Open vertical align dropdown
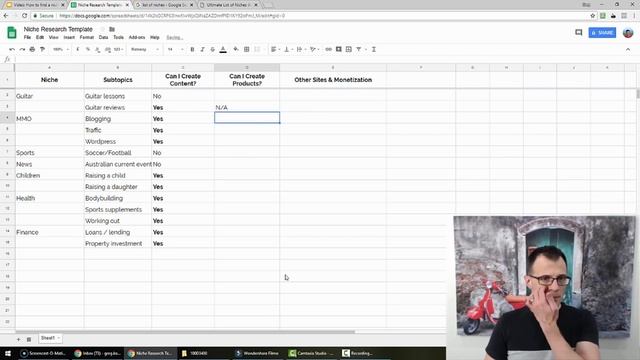The image size is (640, 360). tap(288, 49)
